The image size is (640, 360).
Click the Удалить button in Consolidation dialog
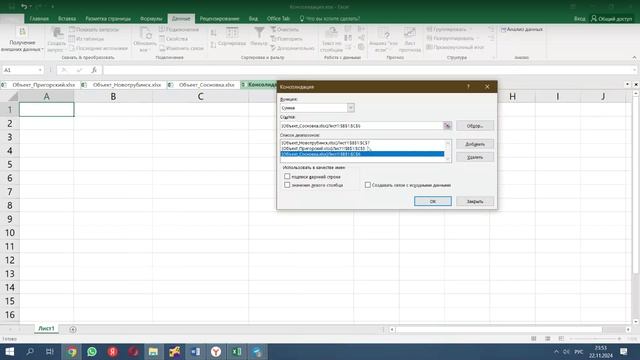click(x=475, y=157)
